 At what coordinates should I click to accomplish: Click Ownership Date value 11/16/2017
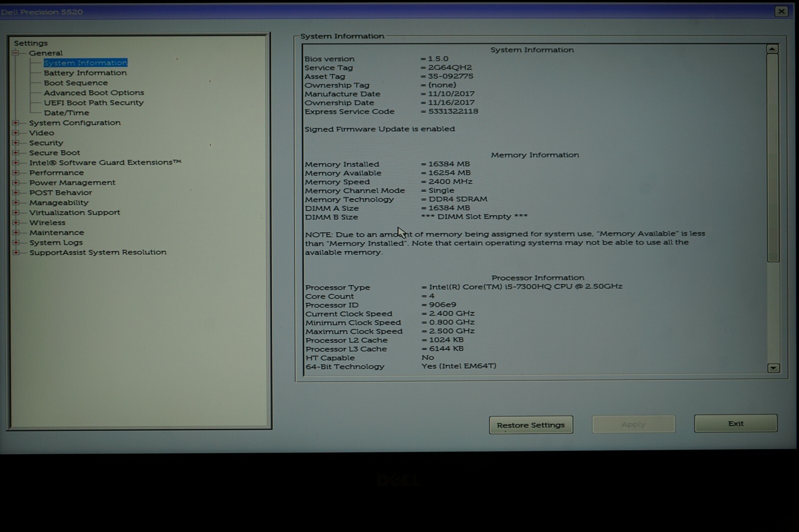[451, 102]
